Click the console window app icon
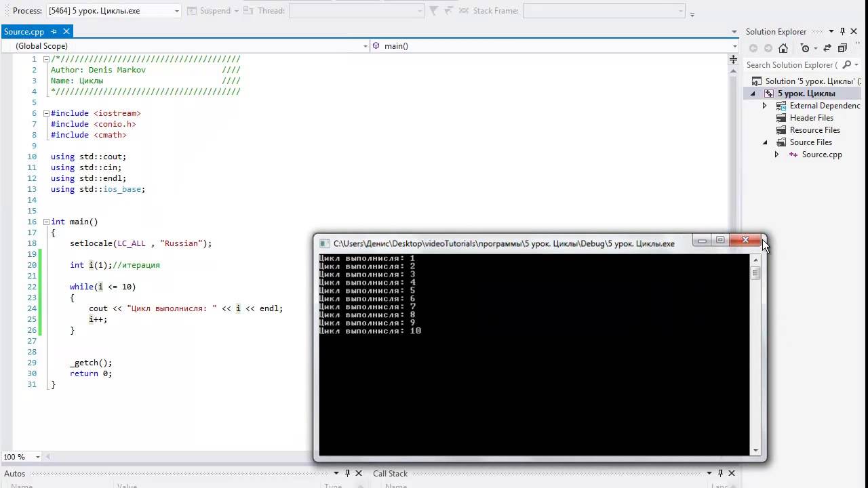 click(325, 243)
